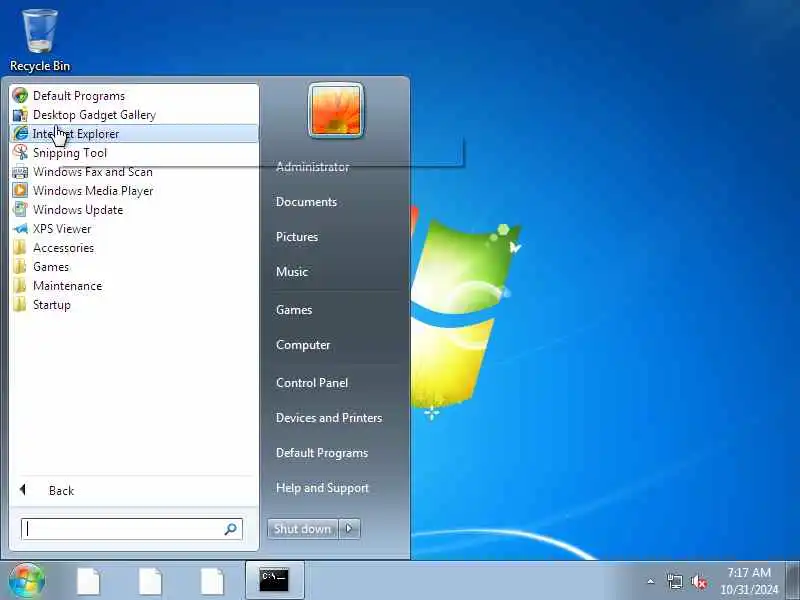Click the muted volume tray icon
This screenshot has width=800, height=600.
tap(699, 582)
